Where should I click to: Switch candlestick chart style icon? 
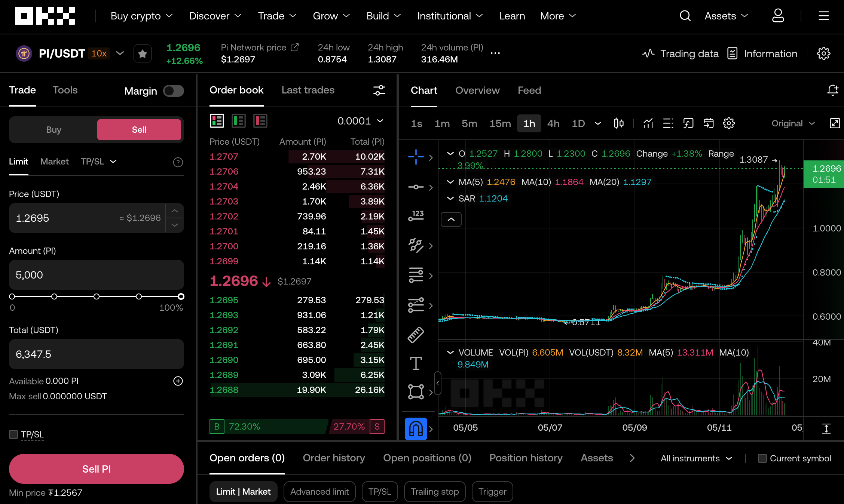[x=619, y=123]
